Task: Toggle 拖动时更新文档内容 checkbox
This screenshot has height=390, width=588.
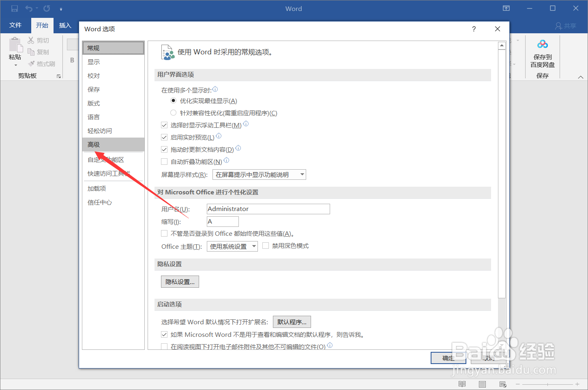Action: pos(164,149)
